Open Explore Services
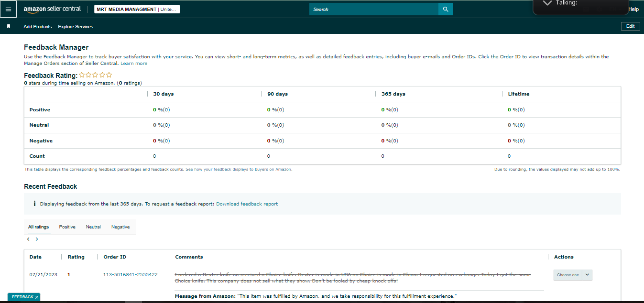Image resolution: width=644 pixels, height=303 pixels. click(x=76, y=27)
